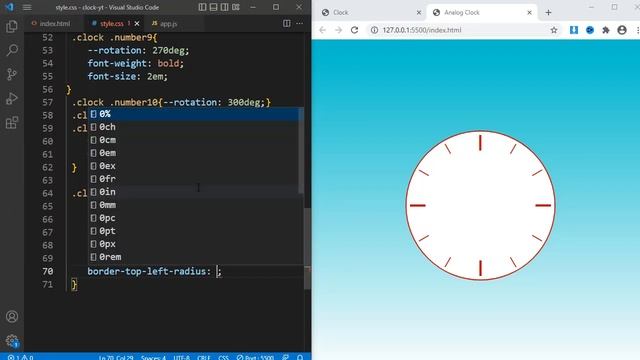640x360 pixels.
Task: Click font-size 2em declaration
Action: tap(127, 76)
